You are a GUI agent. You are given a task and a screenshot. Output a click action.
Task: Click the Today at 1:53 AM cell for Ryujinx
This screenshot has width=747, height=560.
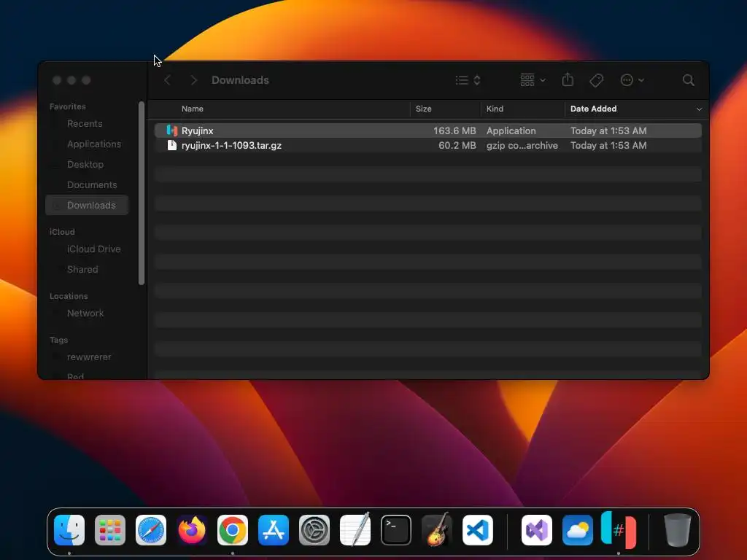coord(608,131)
